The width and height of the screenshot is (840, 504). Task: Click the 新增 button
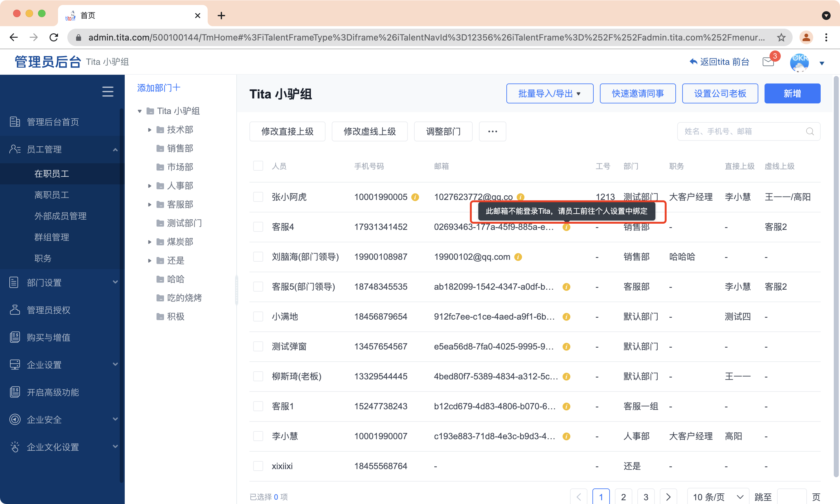[792, 93]
